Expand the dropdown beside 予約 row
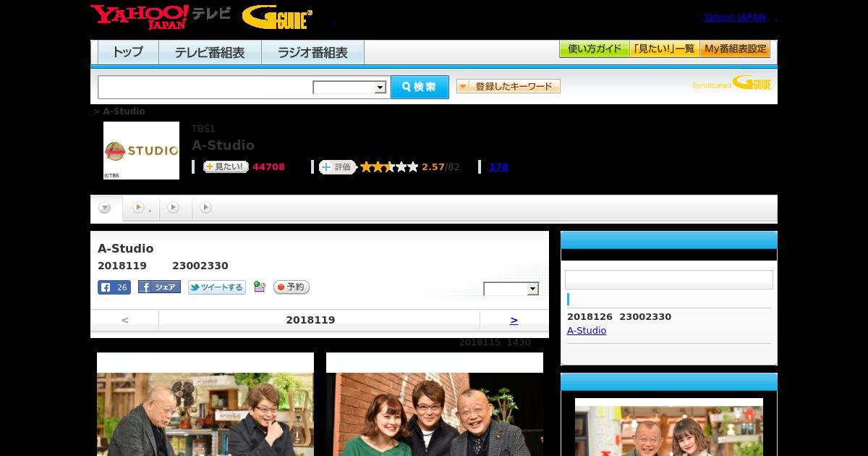868x456 pixels. coord(511,289)
